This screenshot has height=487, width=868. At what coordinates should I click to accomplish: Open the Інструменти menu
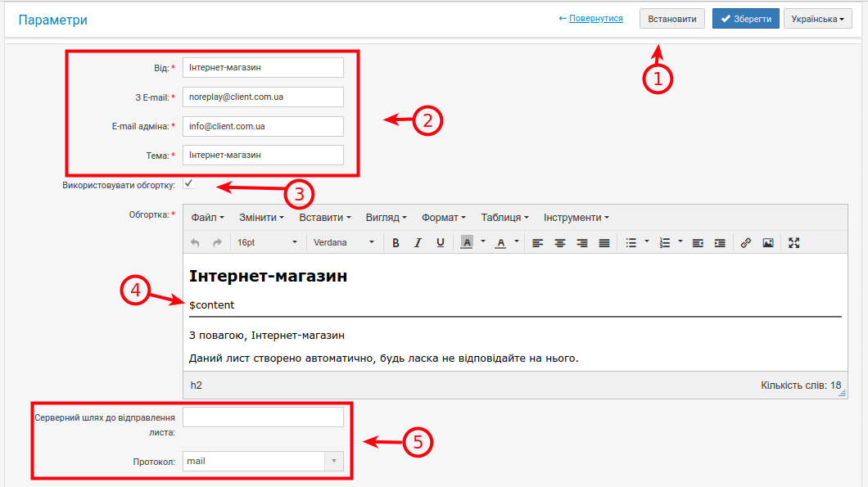click(576, 218)
